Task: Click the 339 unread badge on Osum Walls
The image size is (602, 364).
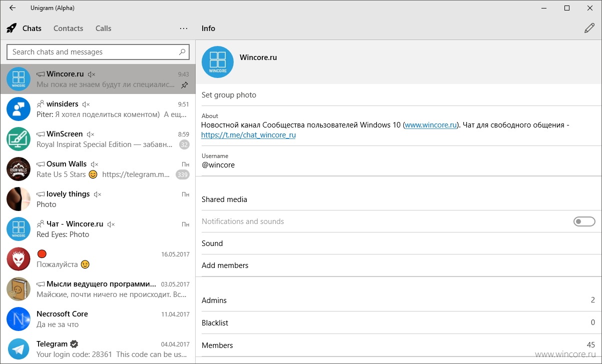Action: click(183, 174)
